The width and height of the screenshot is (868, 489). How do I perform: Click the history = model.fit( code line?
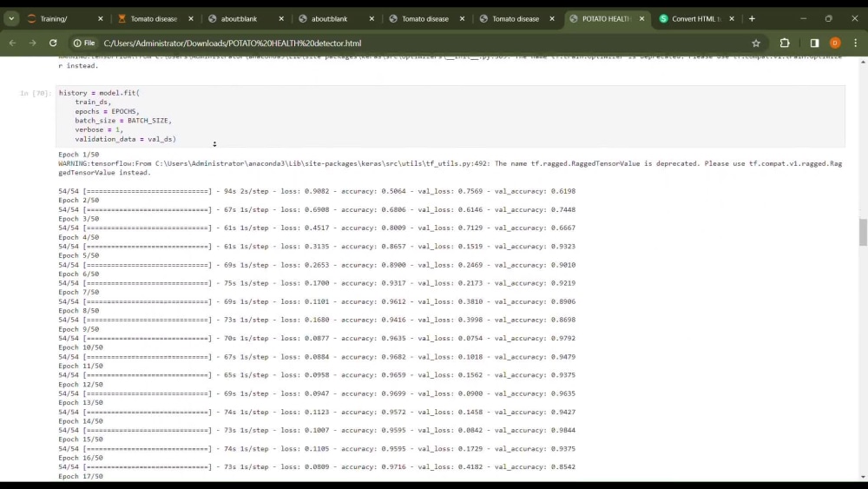tap(99, 92)
